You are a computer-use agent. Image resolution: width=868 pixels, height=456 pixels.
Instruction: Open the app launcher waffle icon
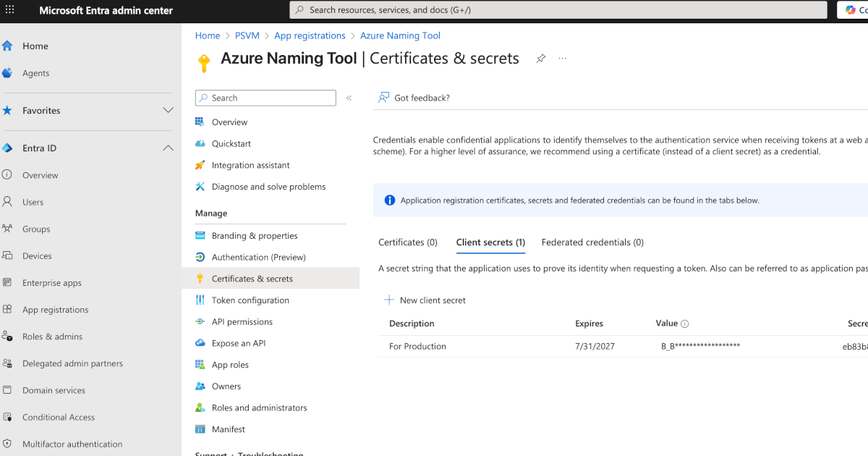tap(9, 10)
